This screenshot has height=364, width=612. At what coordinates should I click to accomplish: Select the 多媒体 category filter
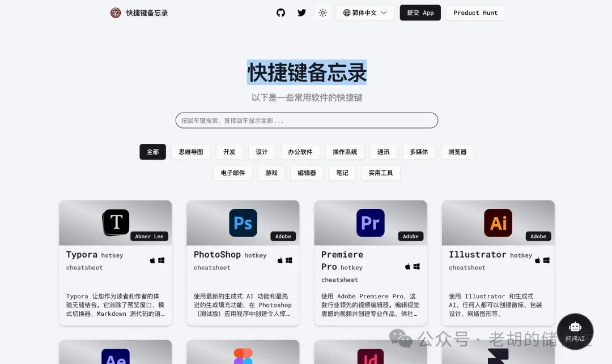pyautogui.click(x=419, y=152)
